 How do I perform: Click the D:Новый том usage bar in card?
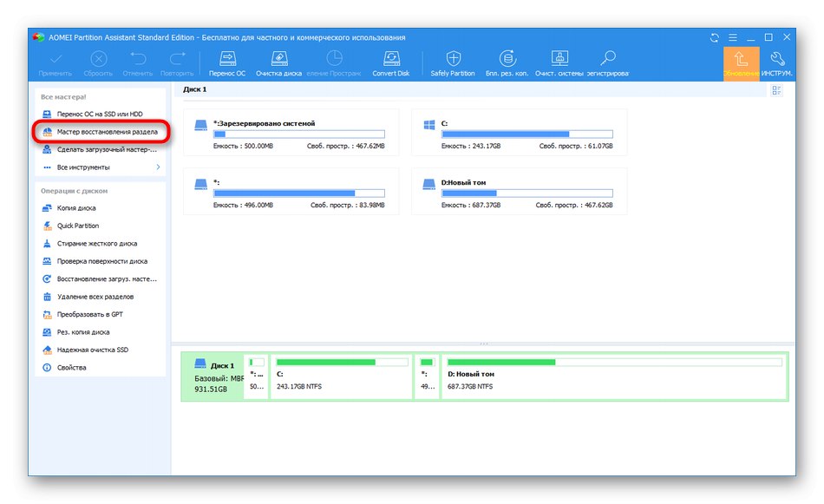coord(527,193)
